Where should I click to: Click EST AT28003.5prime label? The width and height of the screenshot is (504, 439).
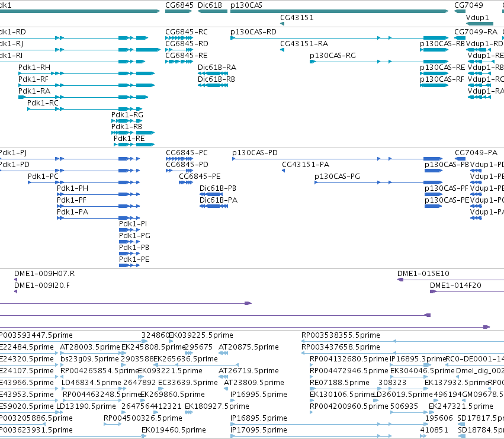point(90,347)
